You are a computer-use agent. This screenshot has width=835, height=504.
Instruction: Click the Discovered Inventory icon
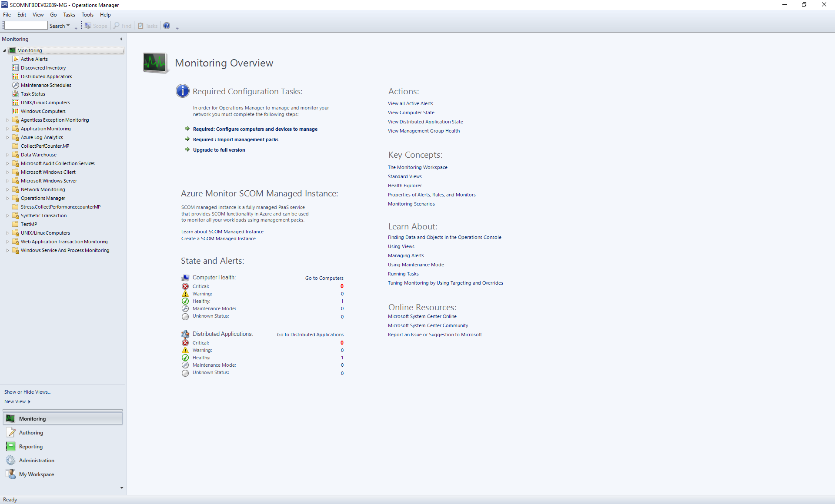point(16,67)
